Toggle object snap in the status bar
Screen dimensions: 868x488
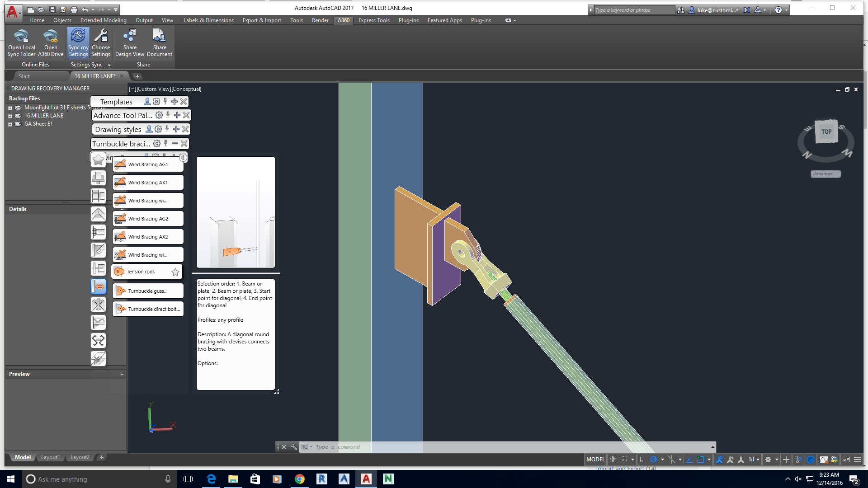click(701, 459)
